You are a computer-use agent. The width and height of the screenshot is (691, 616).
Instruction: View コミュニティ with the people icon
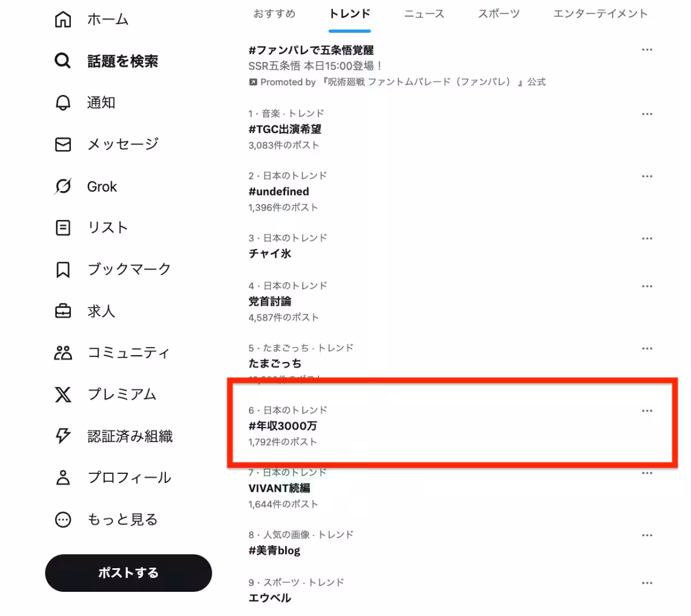(62, 352)
